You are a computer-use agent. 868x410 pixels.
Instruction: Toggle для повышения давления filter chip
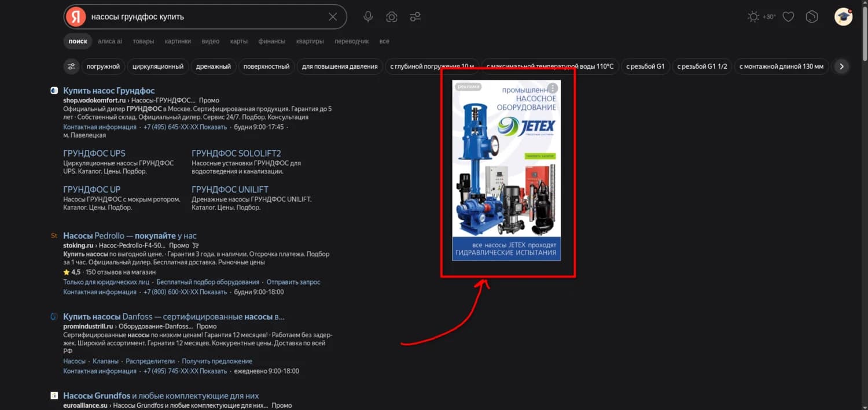(x=340, y=67)
